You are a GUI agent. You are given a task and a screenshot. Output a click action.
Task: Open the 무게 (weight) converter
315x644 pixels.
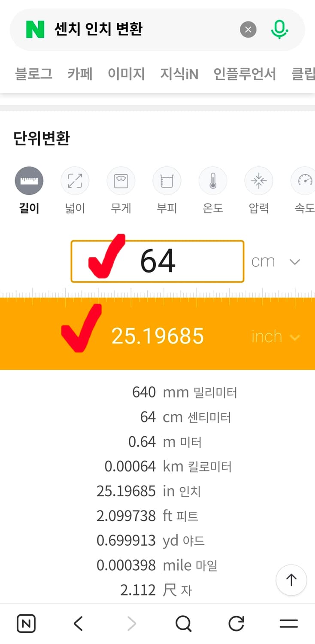click(x=121, y=180)
